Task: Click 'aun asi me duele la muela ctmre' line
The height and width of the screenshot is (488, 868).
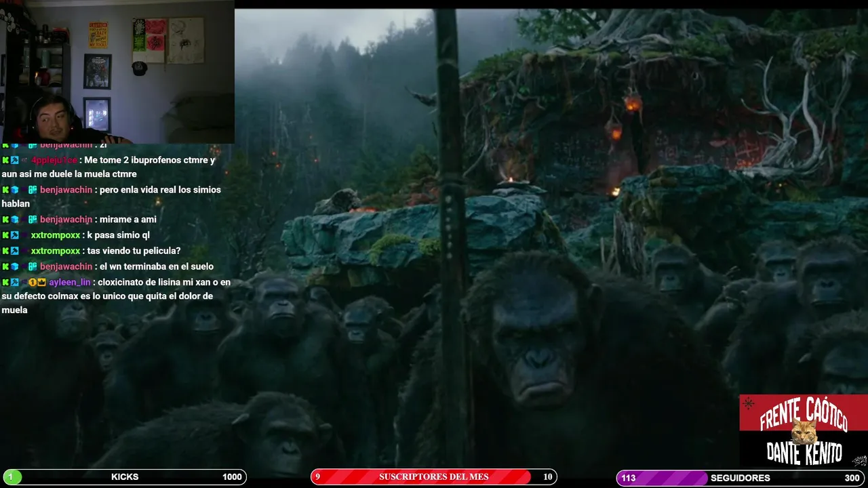Action: (69, 174)
